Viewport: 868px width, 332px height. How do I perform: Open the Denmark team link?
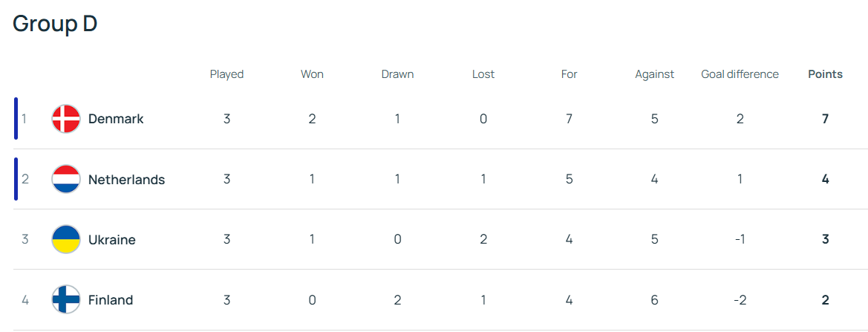point(116,119)
